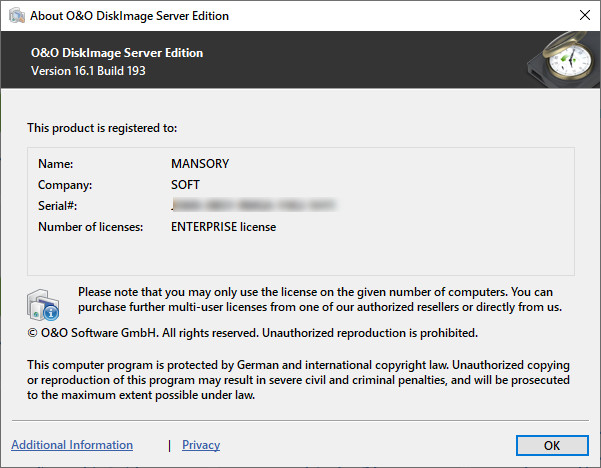Click the ENTERPRISE license value

[224, 227]
